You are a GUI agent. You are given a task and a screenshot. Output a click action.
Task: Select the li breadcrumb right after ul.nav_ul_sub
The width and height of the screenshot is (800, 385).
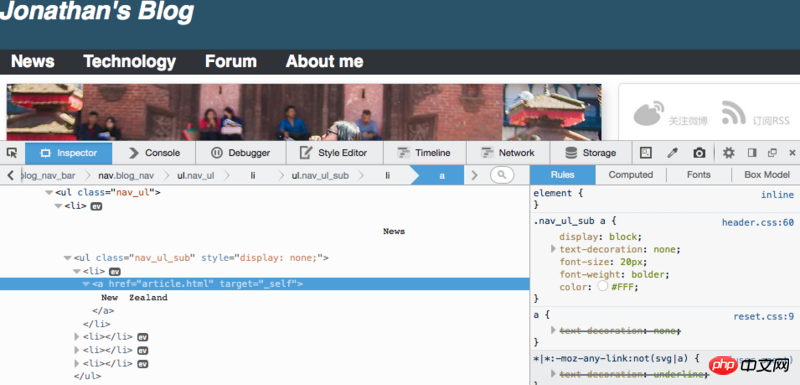pos(387,175)
